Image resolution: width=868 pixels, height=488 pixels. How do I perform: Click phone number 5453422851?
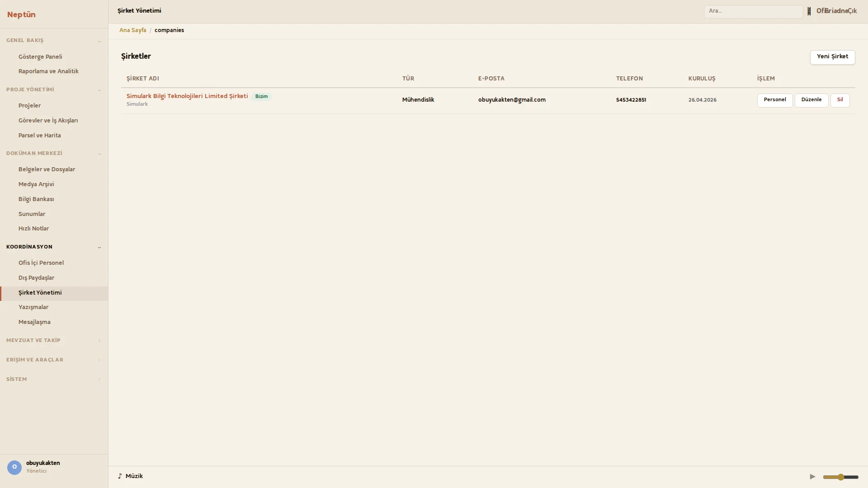tap(631, 100)
